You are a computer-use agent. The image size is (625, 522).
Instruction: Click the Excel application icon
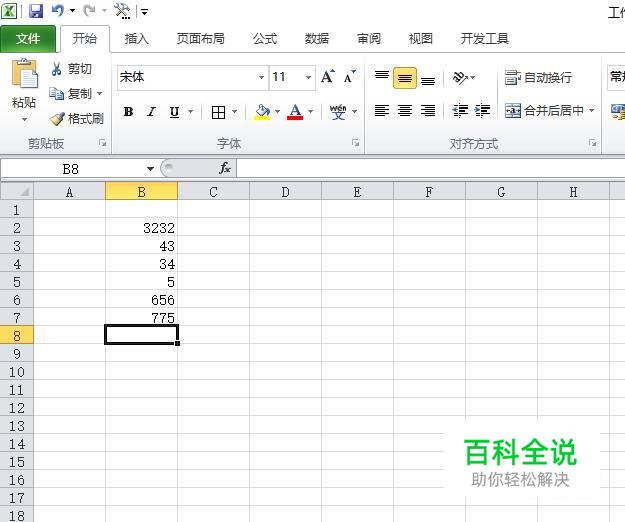9,11
